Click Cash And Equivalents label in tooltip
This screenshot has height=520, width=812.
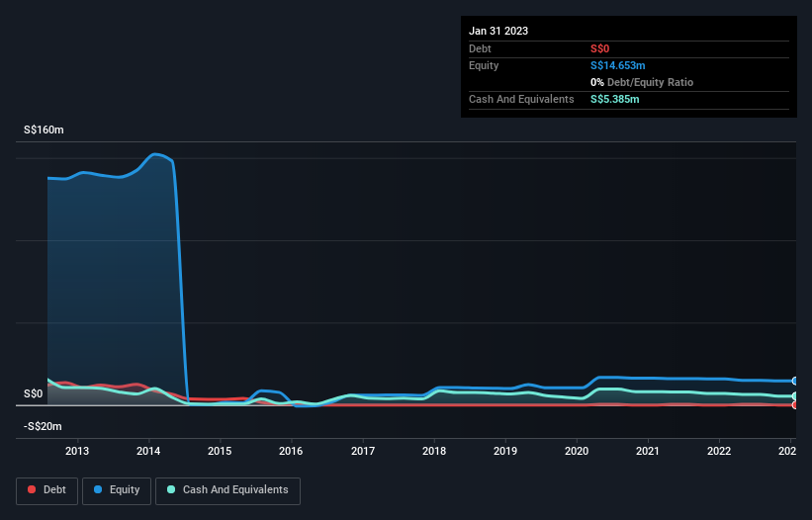tap(521, 99)
